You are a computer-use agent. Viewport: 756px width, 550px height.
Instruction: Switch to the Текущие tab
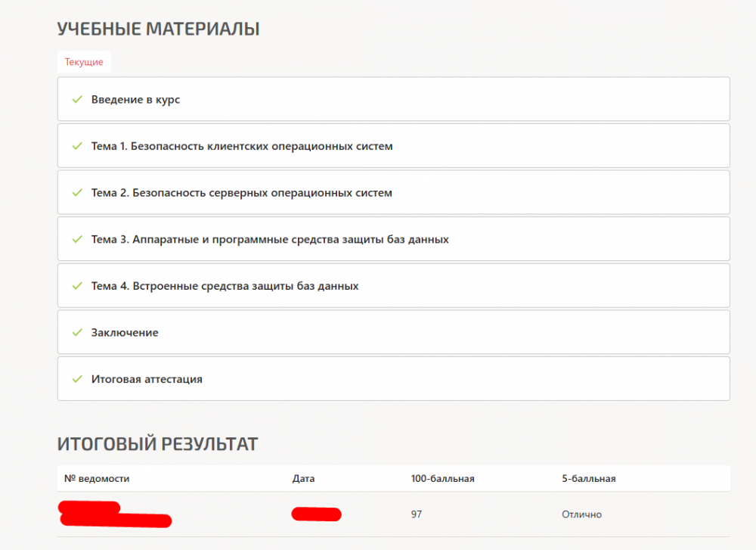click(84, 62)
